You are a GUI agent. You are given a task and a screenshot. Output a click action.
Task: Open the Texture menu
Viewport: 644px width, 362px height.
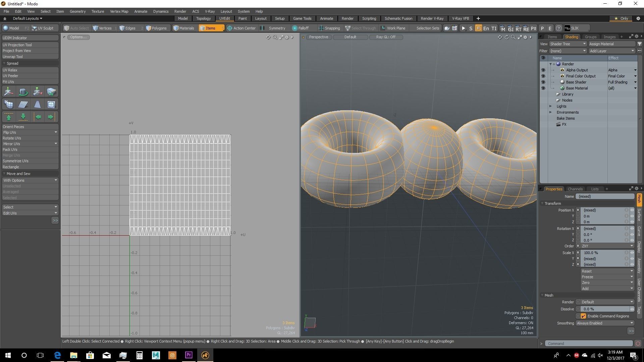point(98,11)
